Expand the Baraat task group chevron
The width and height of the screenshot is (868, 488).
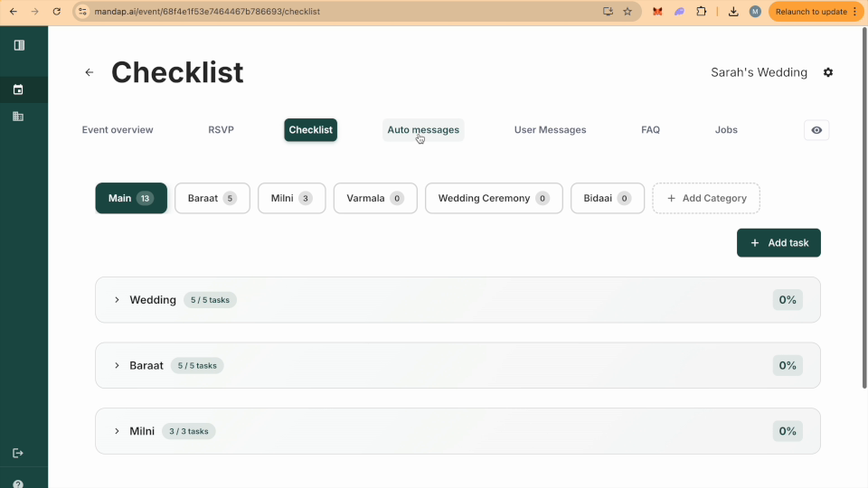(117, 366)
